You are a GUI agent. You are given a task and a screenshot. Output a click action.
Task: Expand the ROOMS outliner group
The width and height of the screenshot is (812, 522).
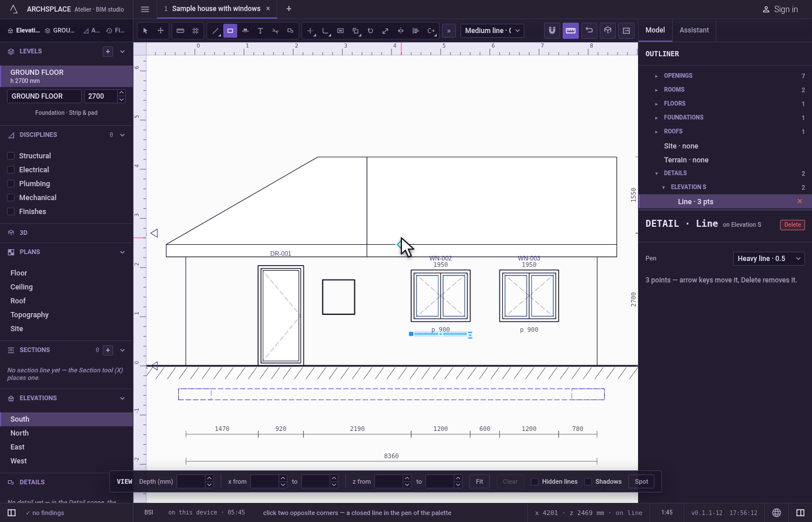point(657,90)
